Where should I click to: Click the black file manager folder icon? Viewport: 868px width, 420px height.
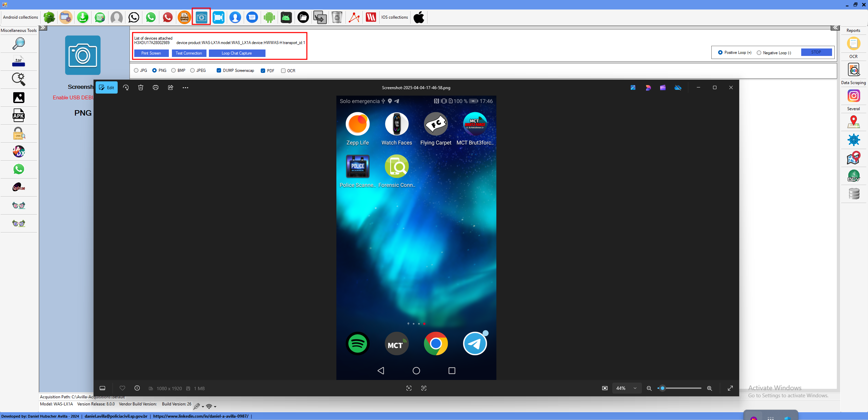(x=303, y=17)
